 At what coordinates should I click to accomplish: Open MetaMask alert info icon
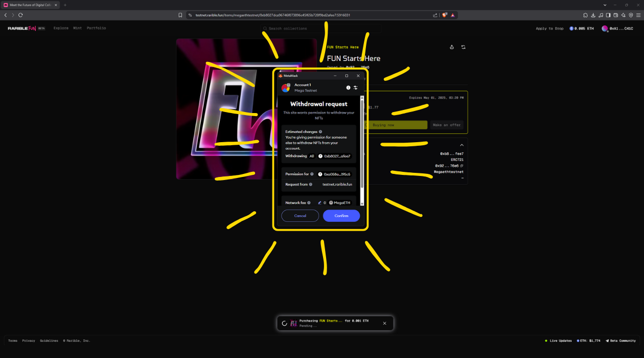(x=348, y=88)
